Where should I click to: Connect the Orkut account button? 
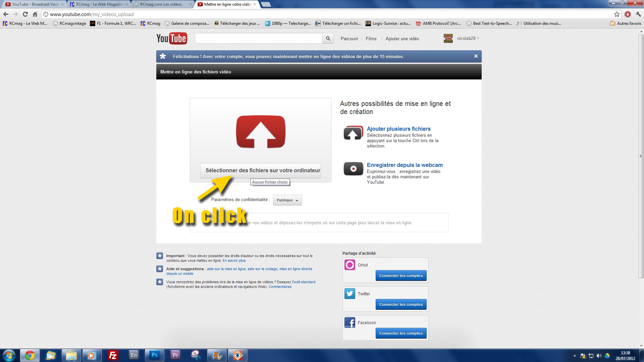click(401, 276)
